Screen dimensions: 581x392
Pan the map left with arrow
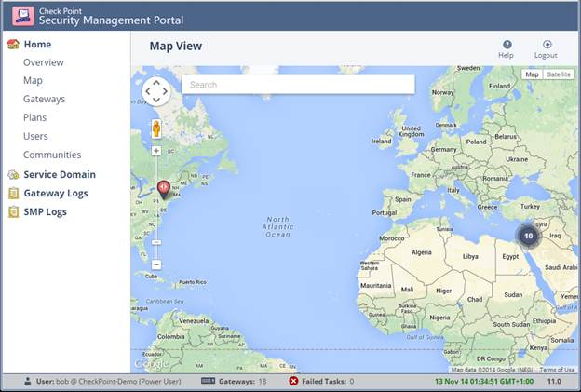tap(148, 91)
